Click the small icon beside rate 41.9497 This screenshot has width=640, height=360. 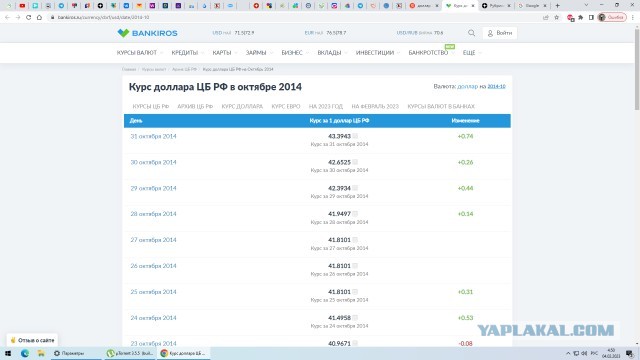355,213
